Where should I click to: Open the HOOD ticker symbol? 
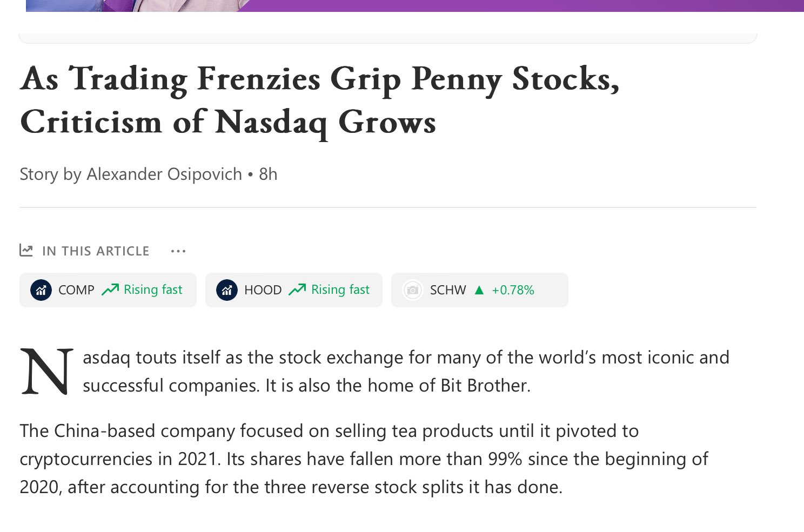(x=263, y=290)
